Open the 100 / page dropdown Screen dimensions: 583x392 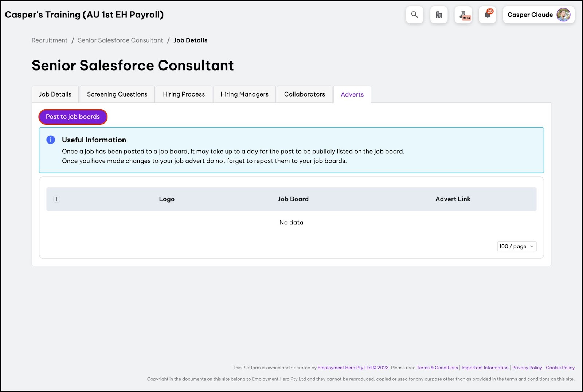point(516,246)
